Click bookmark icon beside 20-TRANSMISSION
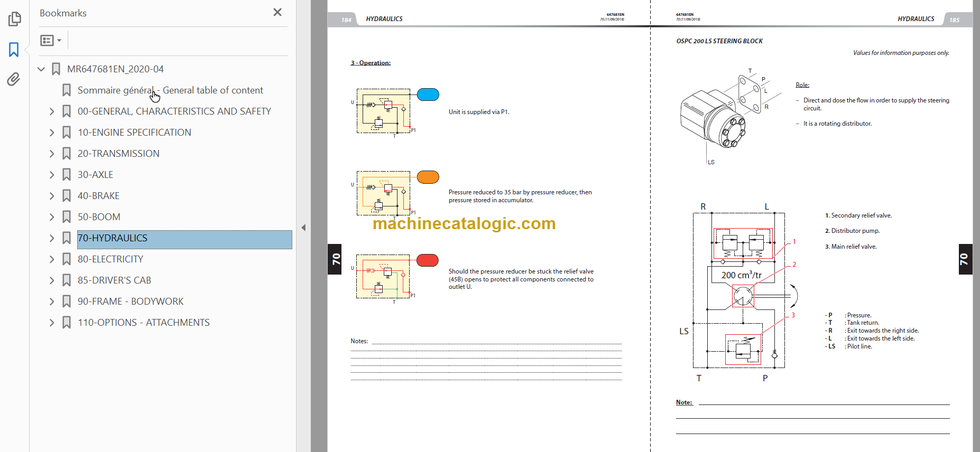Viewport: 980px width, 452px height. pos(67,154)
